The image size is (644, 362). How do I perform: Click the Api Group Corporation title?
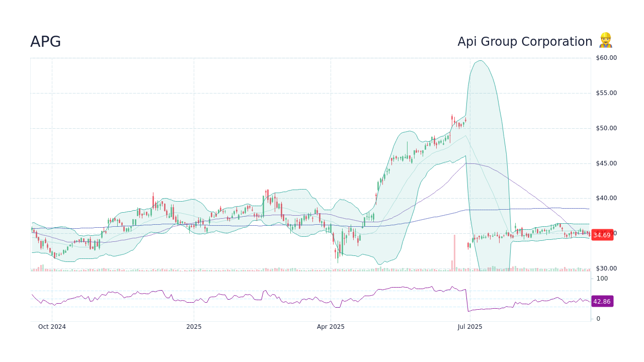525,41
